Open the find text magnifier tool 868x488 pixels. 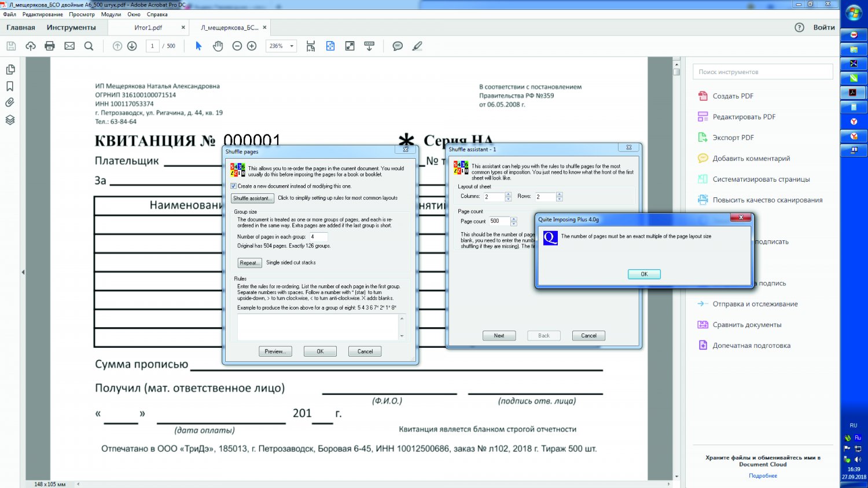tap(89, 46)
